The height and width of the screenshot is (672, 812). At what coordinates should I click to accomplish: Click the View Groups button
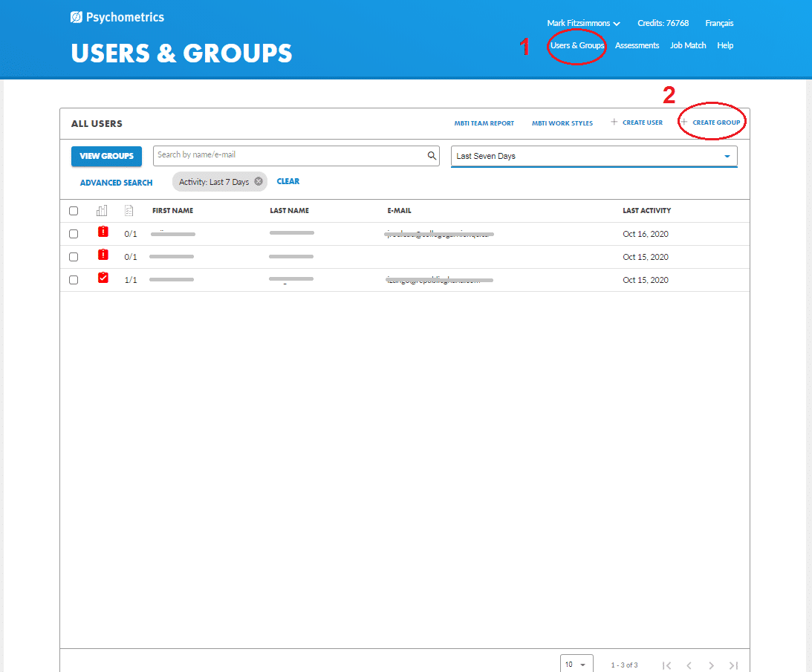(x=106, y=156)
